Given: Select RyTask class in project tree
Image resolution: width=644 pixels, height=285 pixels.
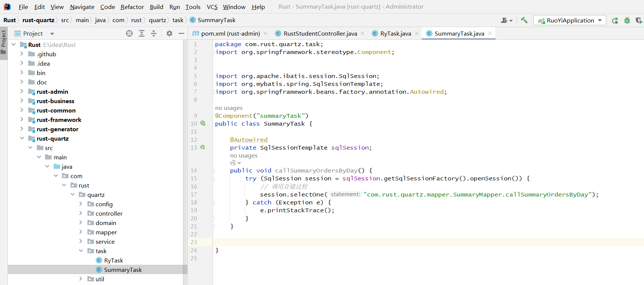Looking at the screenshot, I should tap(113, 260).
